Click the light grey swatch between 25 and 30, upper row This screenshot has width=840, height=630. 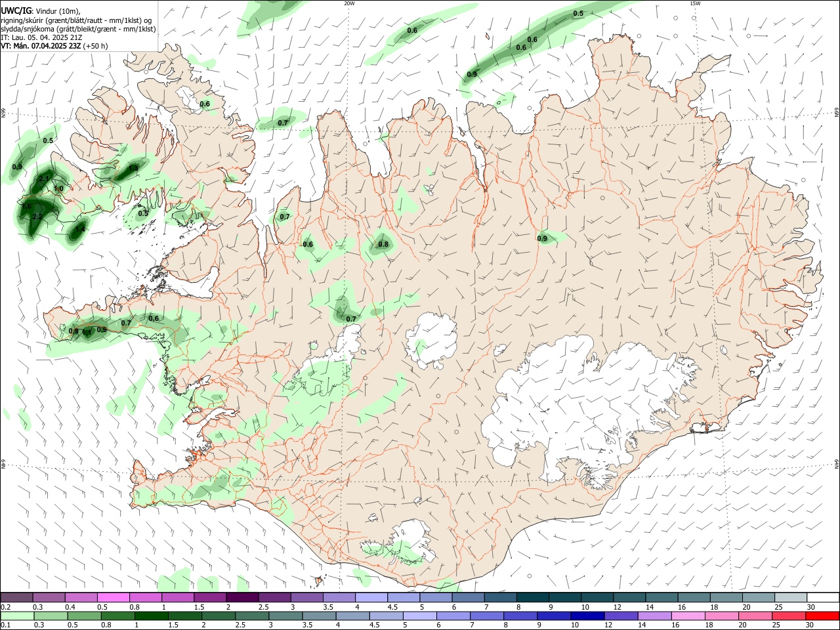point(791,597)
